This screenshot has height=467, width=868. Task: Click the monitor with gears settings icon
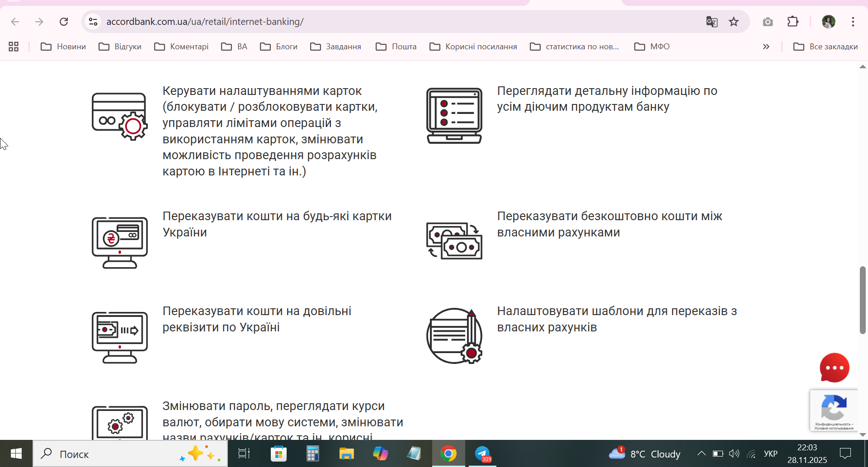[120, 423]
